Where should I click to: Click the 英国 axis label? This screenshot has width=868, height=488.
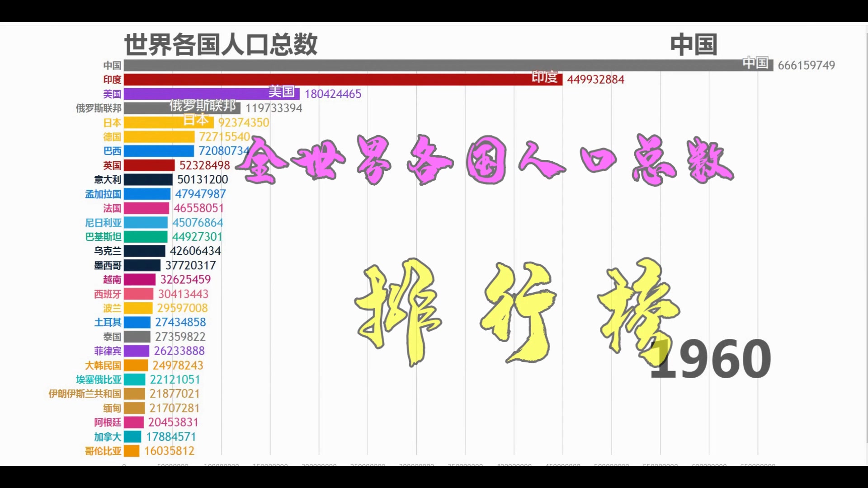point(112,165)
